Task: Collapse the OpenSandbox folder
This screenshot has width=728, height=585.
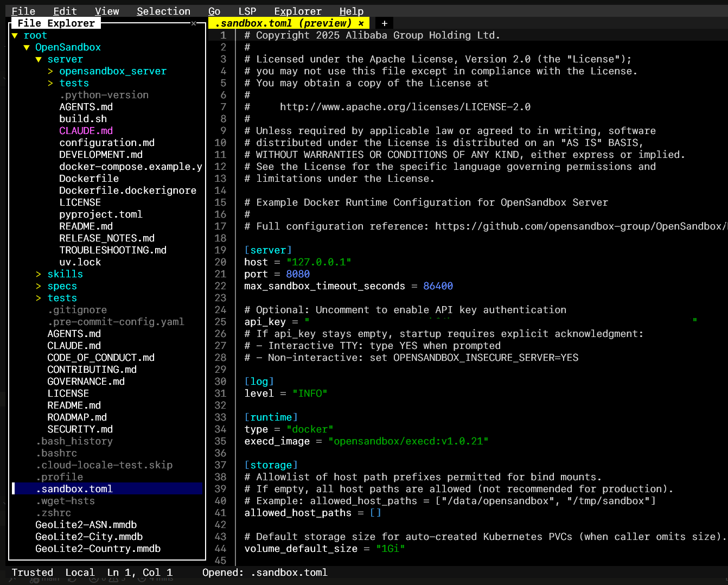Action: 27,47
